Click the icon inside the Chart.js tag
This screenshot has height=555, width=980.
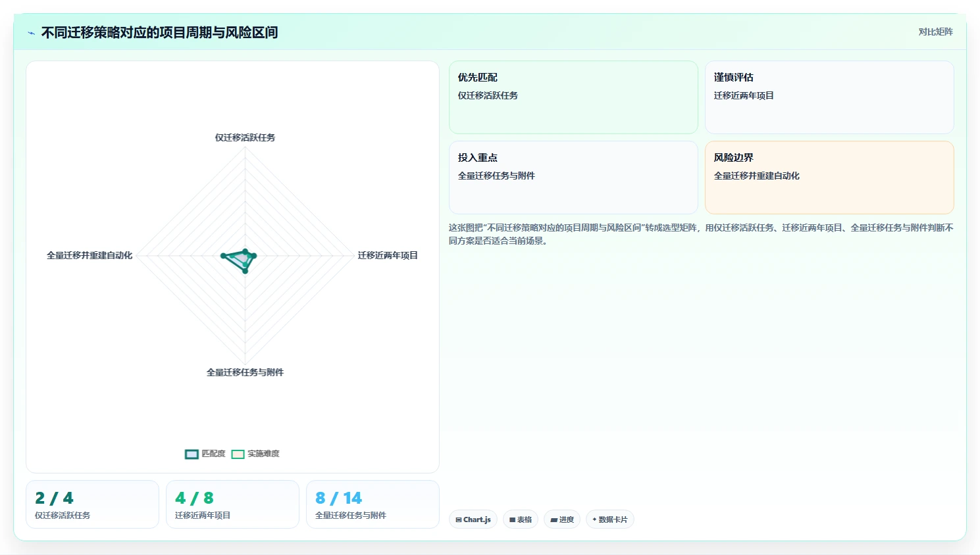(459, 520)
